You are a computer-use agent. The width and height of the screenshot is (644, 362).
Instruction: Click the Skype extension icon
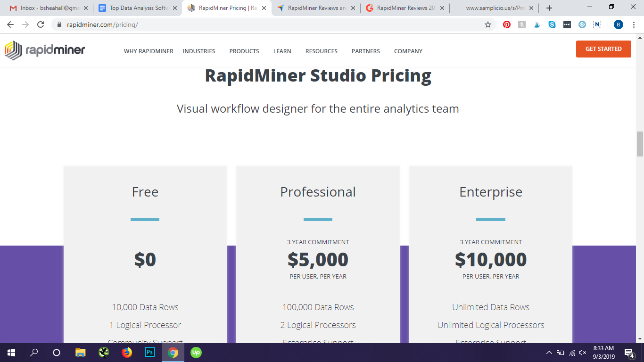click(552, 25)
